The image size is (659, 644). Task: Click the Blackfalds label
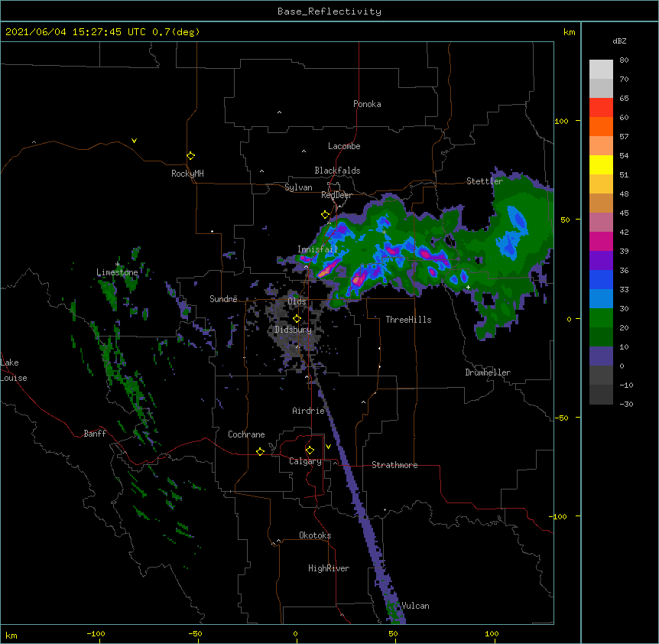tap(337, 171)
